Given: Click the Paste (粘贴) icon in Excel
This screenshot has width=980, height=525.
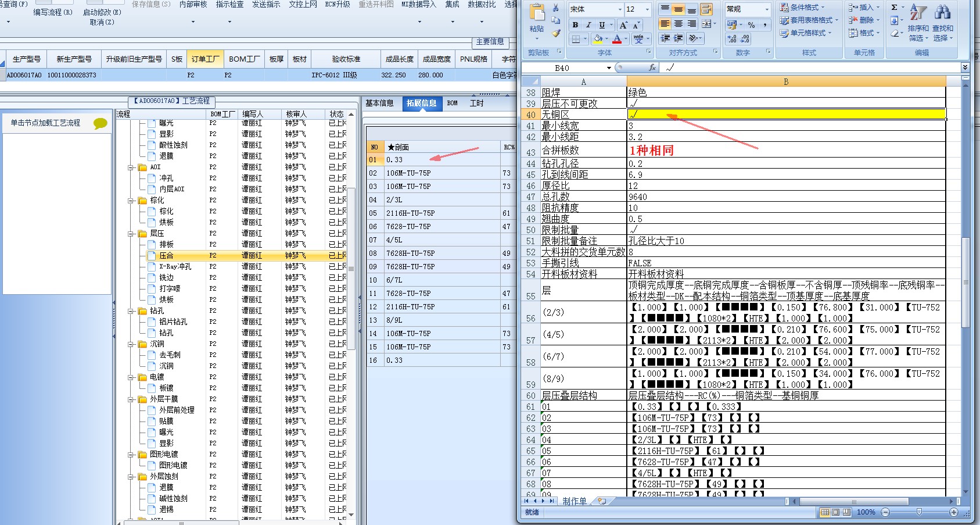Looking at the screenshot, I should click(x=537, y=13).
